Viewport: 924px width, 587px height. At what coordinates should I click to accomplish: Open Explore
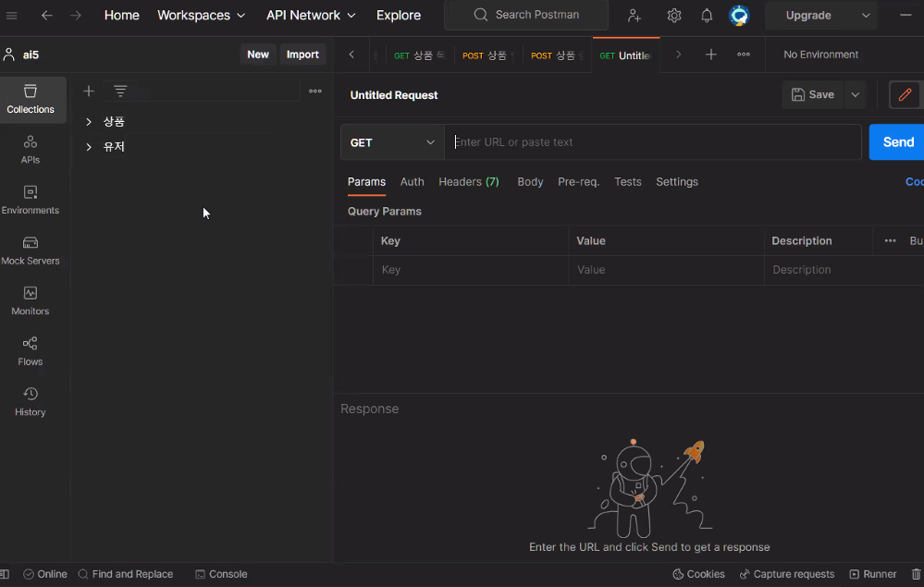[x=399, y=16]
